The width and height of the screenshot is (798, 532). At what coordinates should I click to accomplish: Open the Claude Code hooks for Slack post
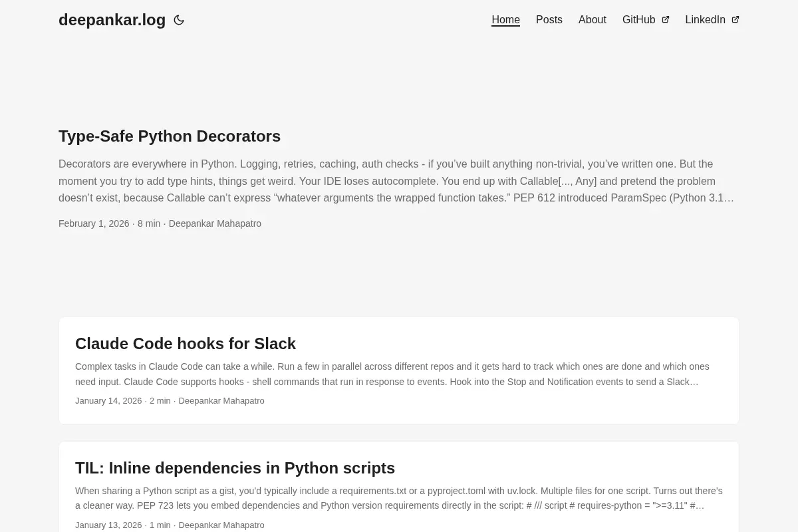pyautogui.click(x=186, y=344)
